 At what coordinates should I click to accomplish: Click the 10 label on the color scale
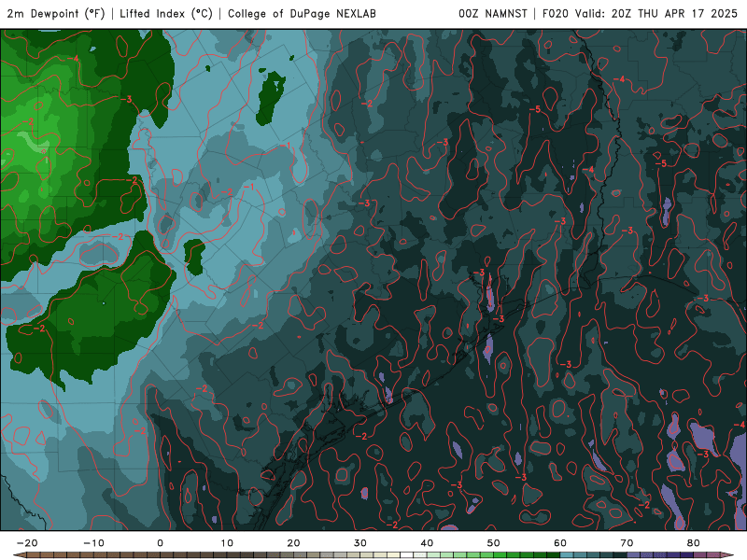[x=227, y=543]
